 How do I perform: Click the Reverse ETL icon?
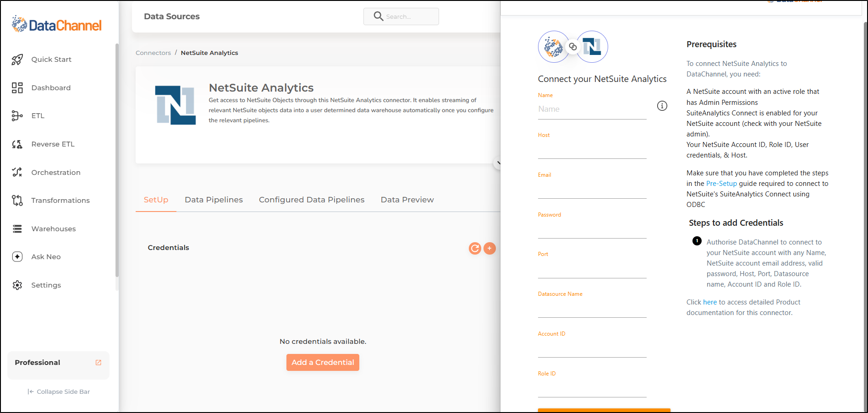(x=17, y=144)
